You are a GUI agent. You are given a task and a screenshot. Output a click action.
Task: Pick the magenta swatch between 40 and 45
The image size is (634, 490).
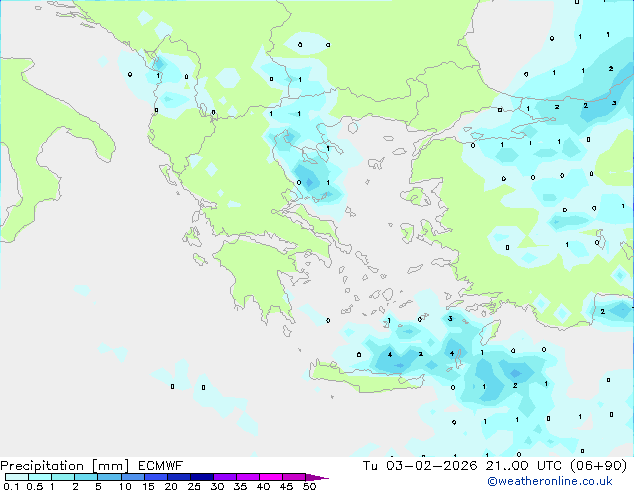coord(271,477)
